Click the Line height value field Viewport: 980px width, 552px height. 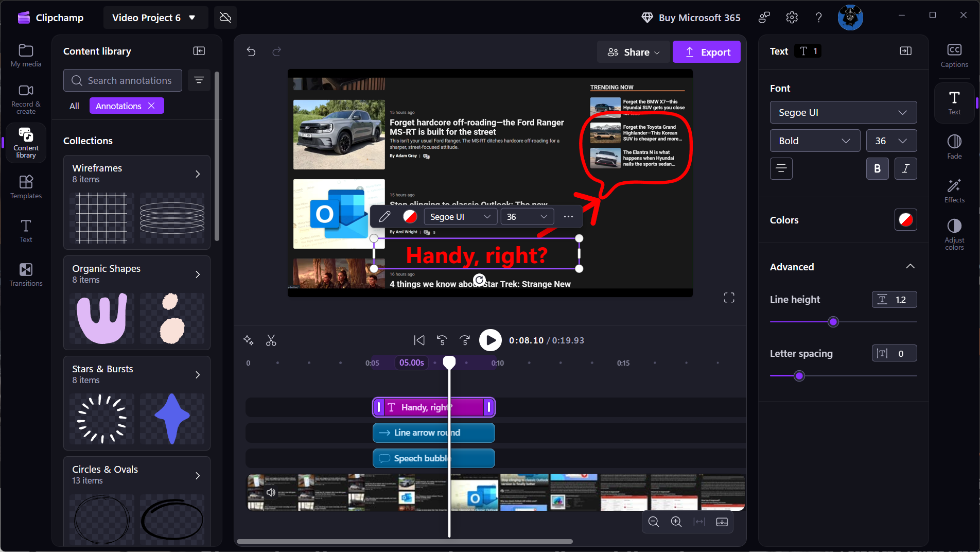coord(895,299)
